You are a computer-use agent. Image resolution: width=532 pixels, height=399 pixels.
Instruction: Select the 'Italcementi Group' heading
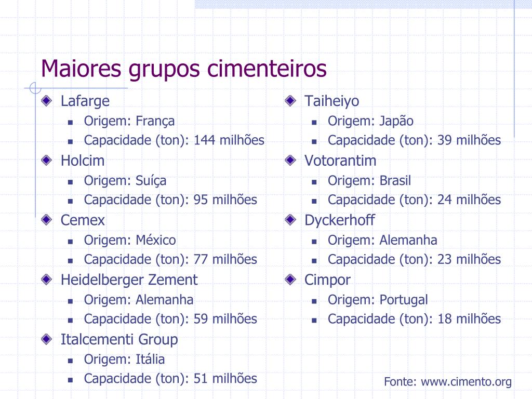coord(119,340)
